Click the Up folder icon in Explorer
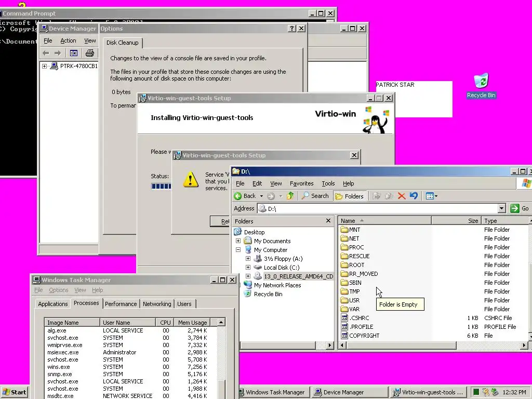The height and width of the screenshot is (399, 532). [290, 196]
